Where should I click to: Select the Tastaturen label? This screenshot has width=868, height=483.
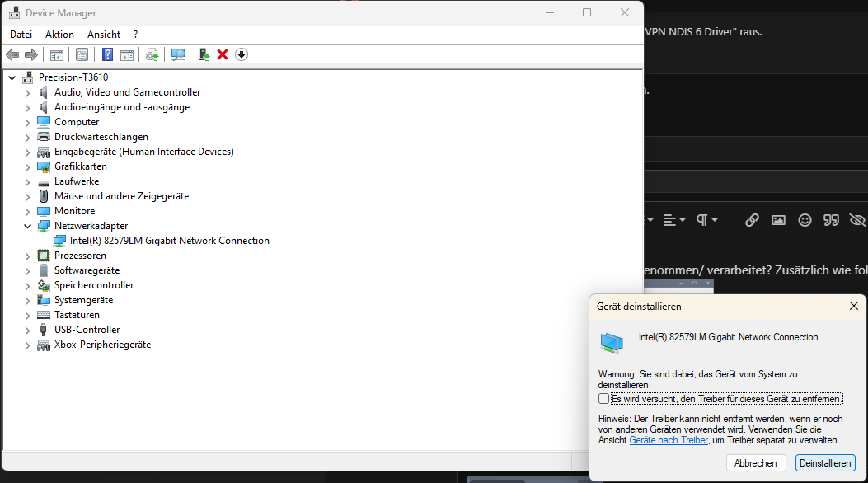(x=77, y=315)
